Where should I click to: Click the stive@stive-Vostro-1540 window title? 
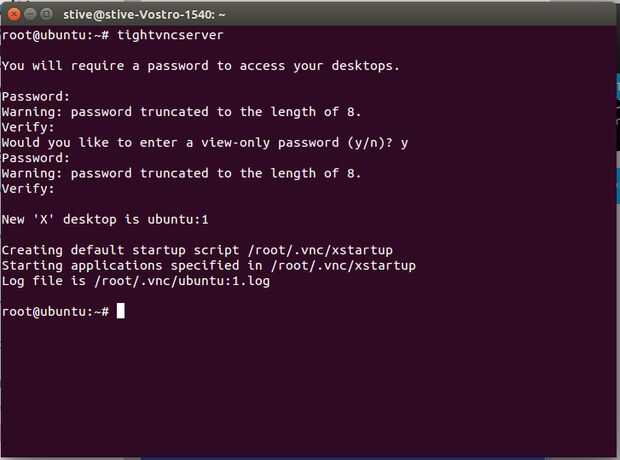(156, 15)
